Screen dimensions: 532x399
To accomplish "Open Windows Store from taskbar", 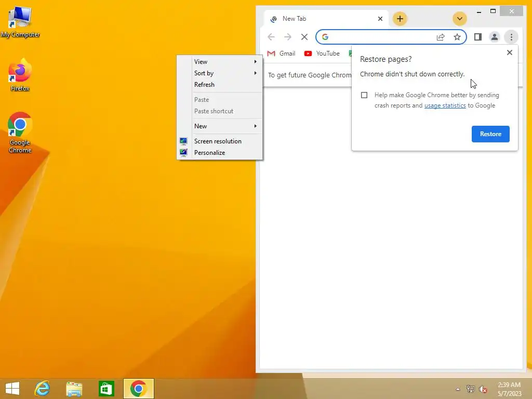I will coord(106,389).
